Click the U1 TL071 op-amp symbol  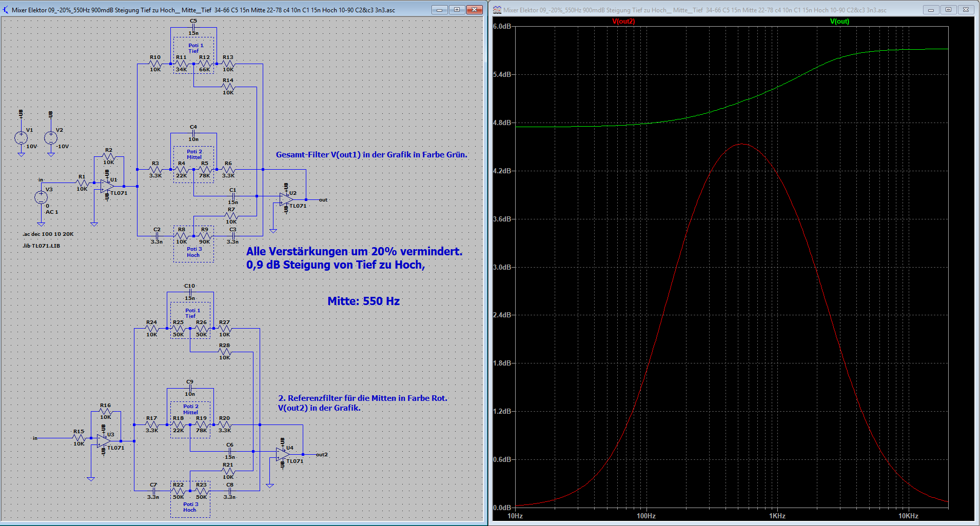tap(108, 186)
